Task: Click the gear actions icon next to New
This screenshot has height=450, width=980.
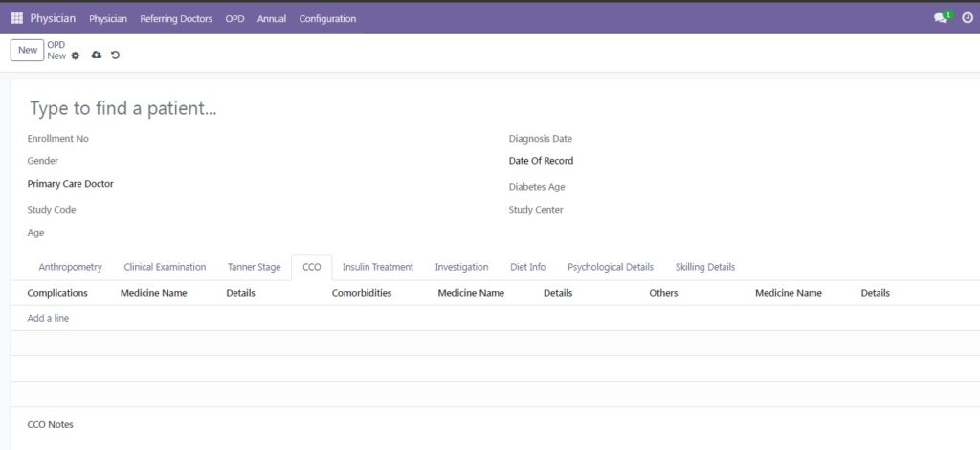Action: click(76, 56)
